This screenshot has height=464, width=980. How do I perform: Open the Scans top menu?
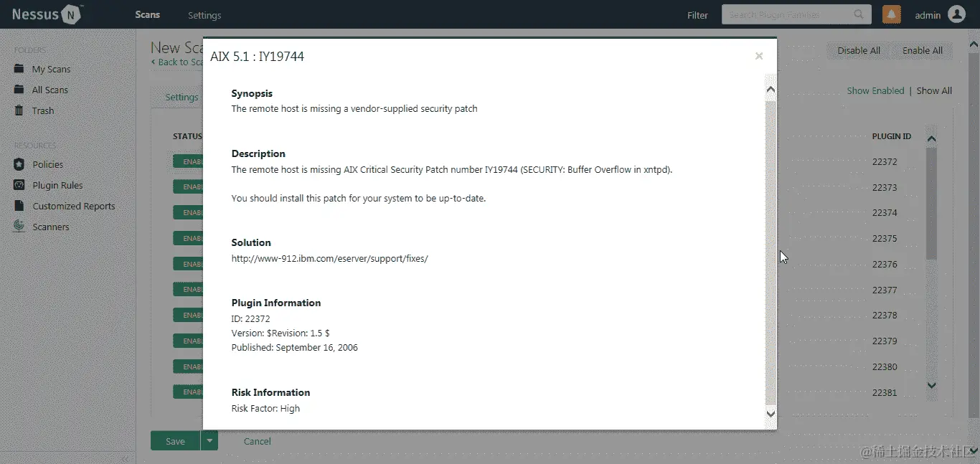click(x=148, y=14)
